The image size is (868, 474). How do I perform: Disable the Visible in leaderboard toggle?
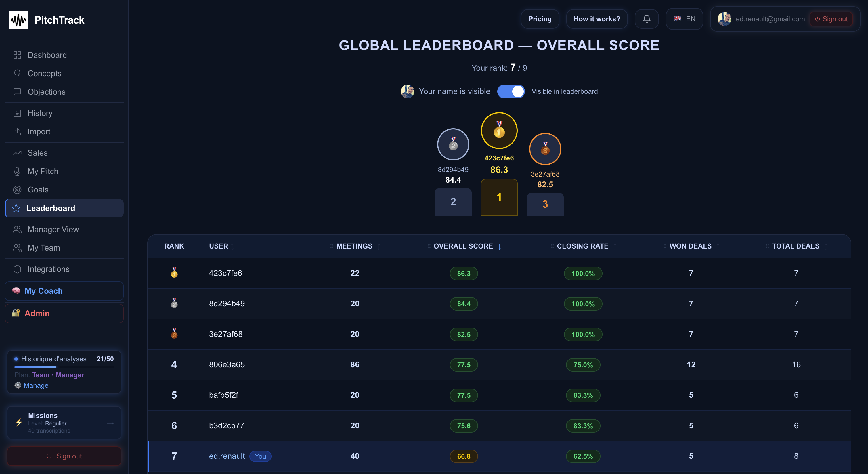click(x=511, y=91)
